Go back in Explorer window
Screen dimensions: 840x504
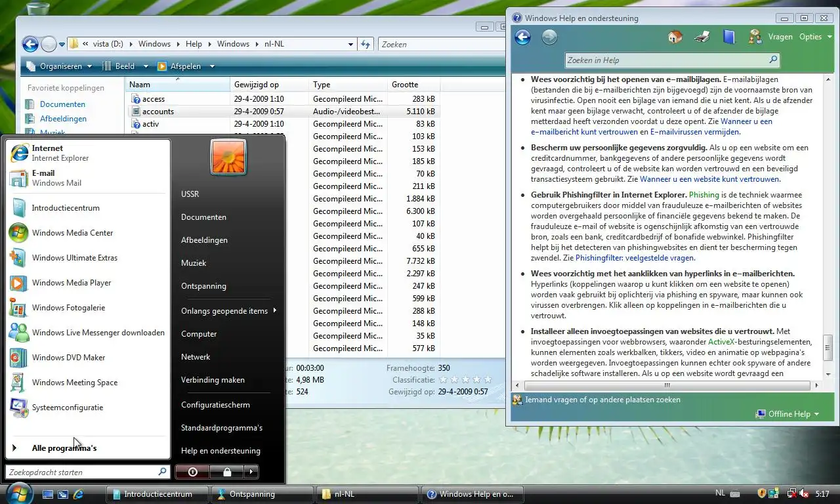point(30,45)
